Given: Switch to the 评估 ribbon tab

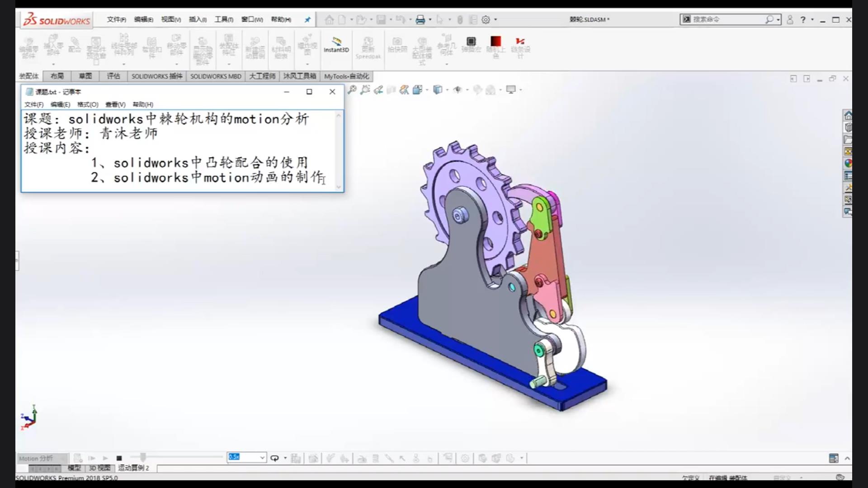Looking at the screenshot, I should pos(113,76).
